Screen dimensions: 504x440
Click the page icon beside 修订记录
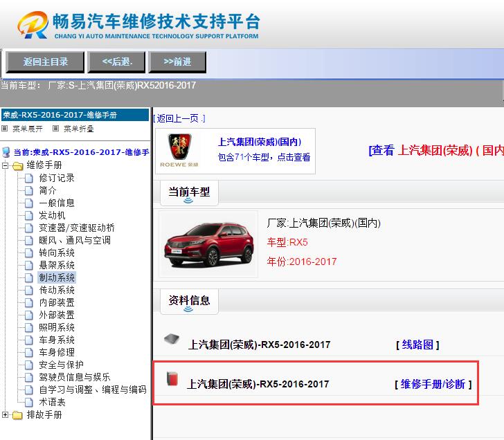29,178
